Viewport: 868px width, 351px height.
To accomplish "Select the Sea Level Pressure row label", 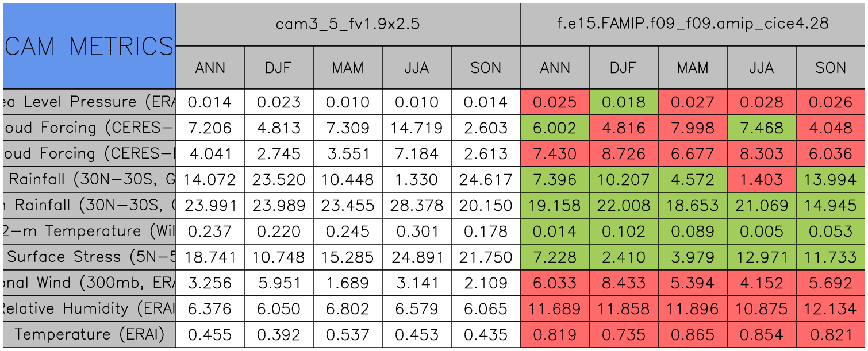I will click(x=89, y=102).
